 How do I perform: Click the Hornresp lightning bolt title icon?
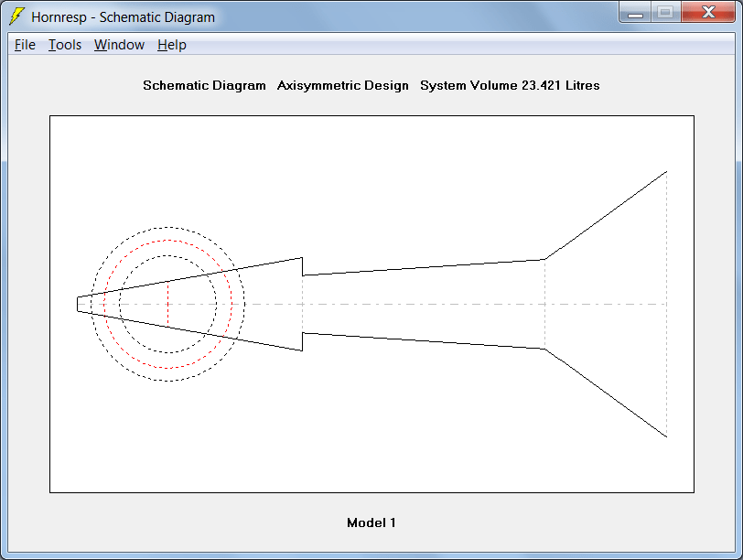click(x=17, y=16)
